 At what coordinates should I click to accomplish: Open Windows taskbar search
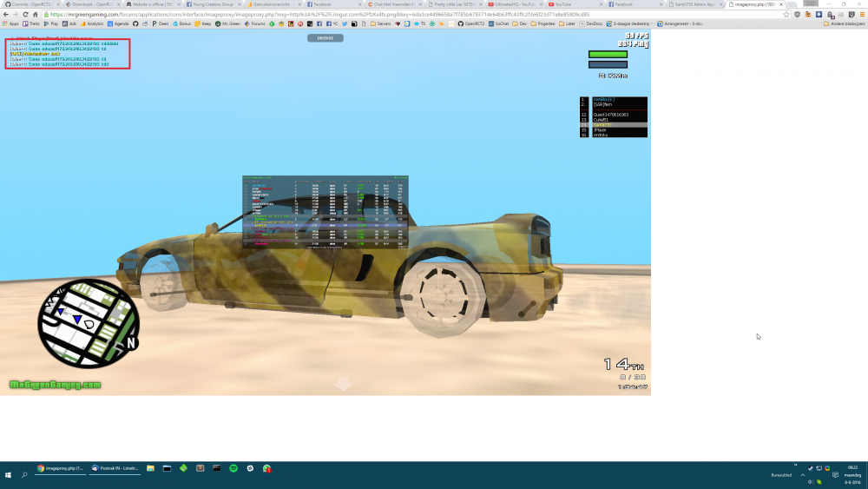click(24, 475)
